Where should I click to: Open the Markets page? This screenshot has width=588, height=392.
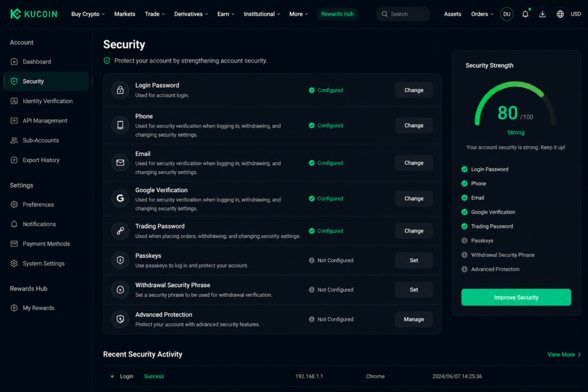click(125, 14)
